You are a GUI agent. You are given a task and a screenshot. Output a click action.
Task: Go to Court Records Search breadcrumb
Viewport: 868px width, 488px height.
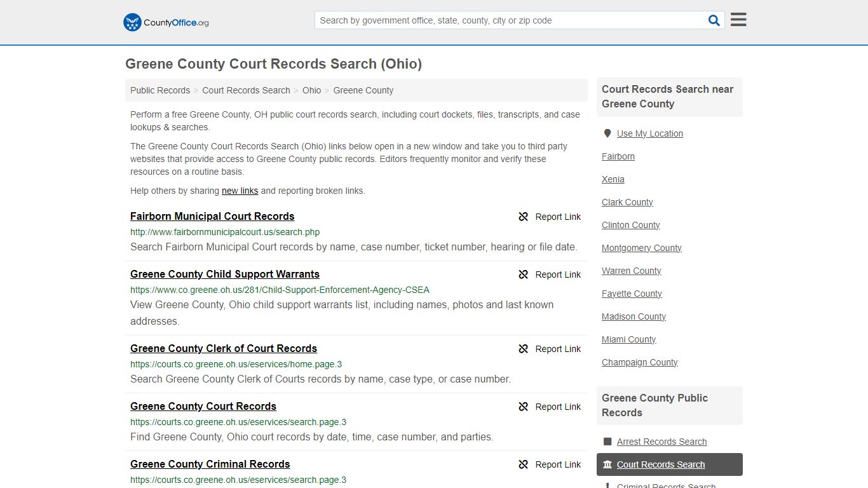(246, 90)
